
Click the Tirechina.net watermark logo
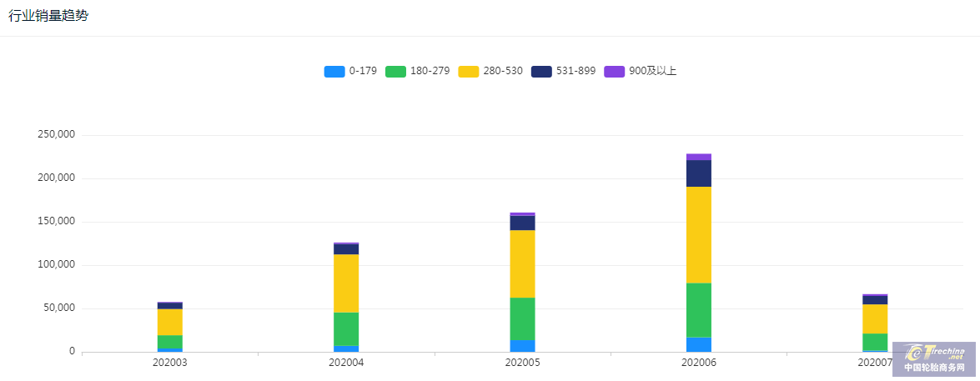934,359
